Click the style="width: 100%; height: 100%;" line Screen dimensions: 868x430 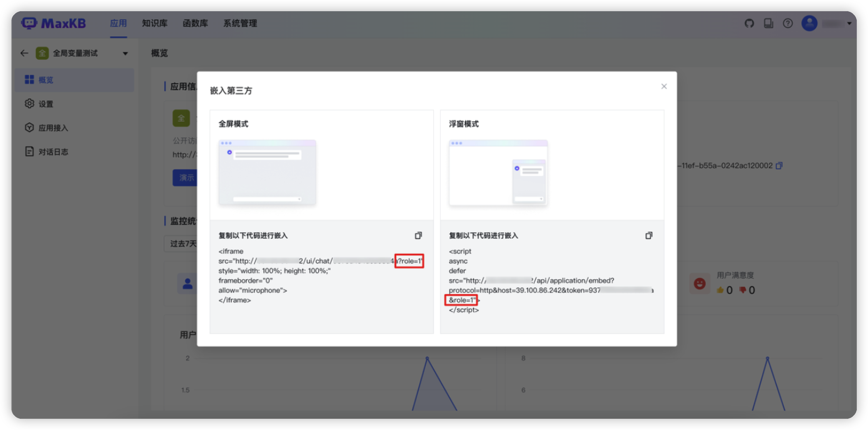point(274,271)
